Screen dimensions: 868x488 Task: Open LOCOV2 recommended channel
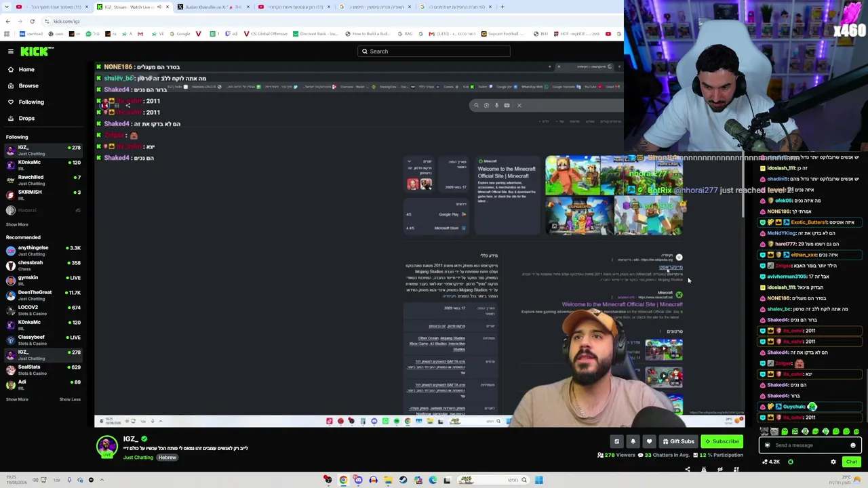[43, 310]
